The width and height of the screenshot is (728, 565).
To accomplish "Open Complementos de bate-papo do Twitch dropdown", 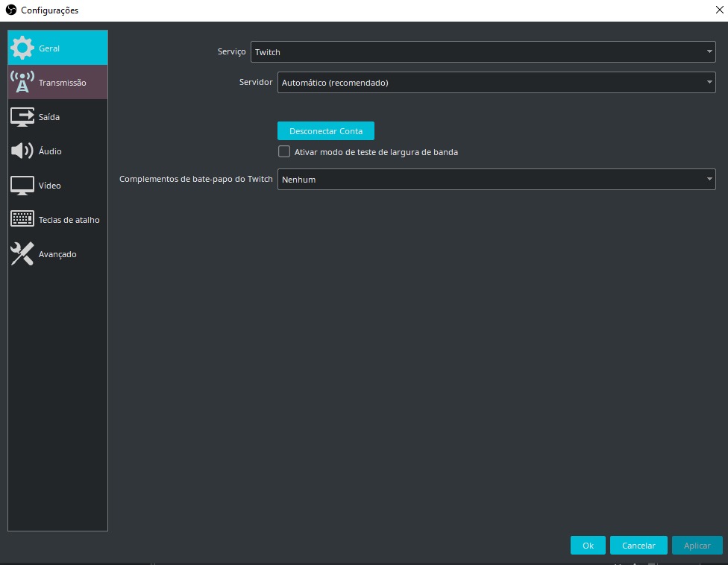I will click(496, 180).
